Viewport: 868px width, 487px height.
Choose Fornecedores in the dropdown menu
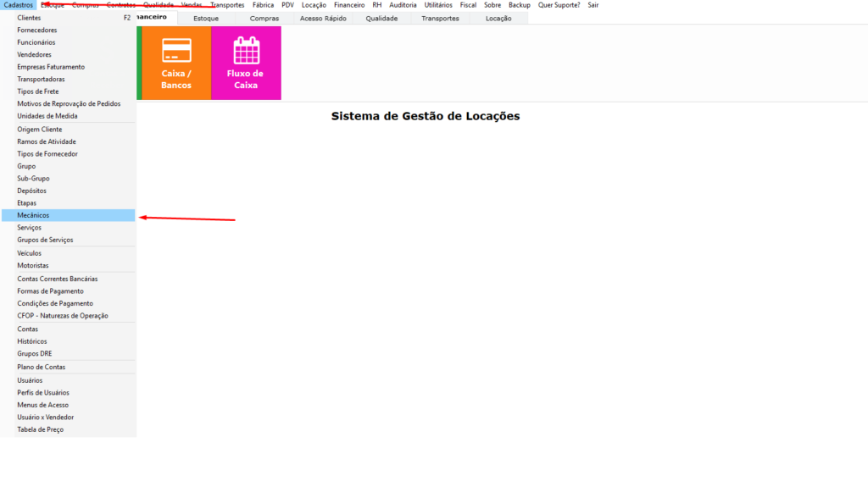tap(37, 30)
